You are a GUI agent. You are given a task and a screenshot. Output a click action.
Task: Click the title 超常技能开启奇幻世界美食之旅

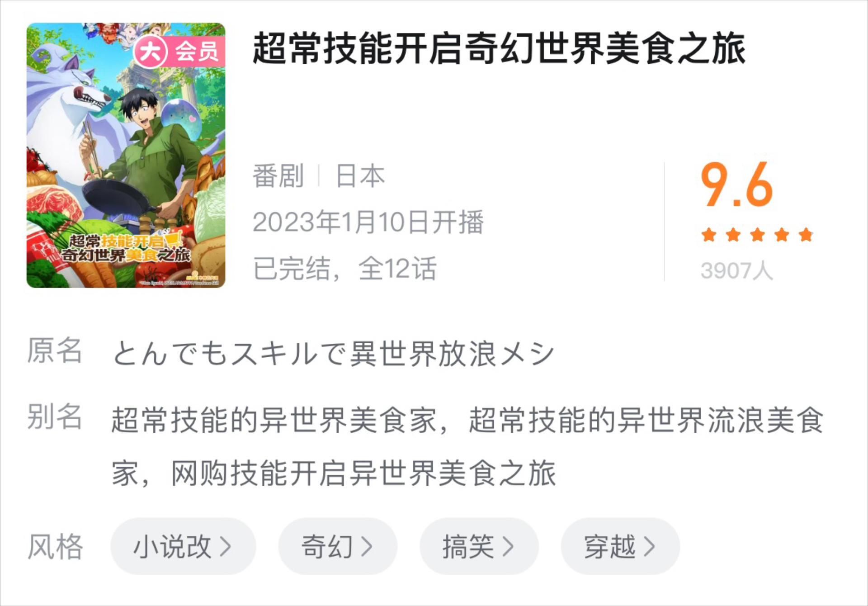[499, 48]
